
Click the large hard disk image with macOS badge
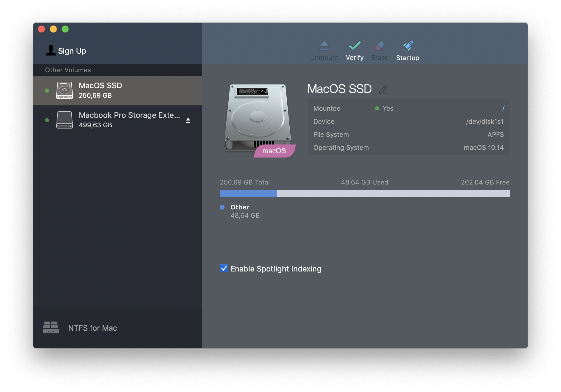[258, 118]
